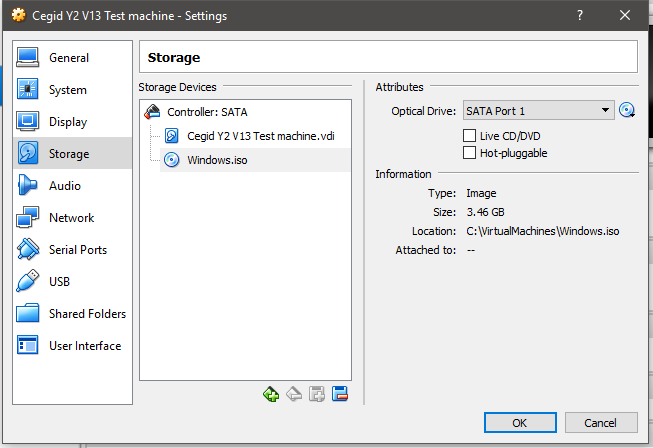Switch to the Audio section

point(72,186)
